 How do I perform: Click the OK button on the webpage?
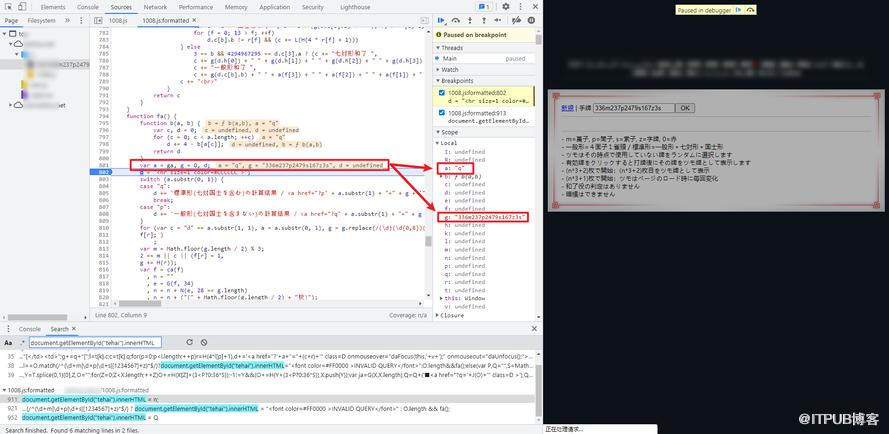tap(685, 108)
